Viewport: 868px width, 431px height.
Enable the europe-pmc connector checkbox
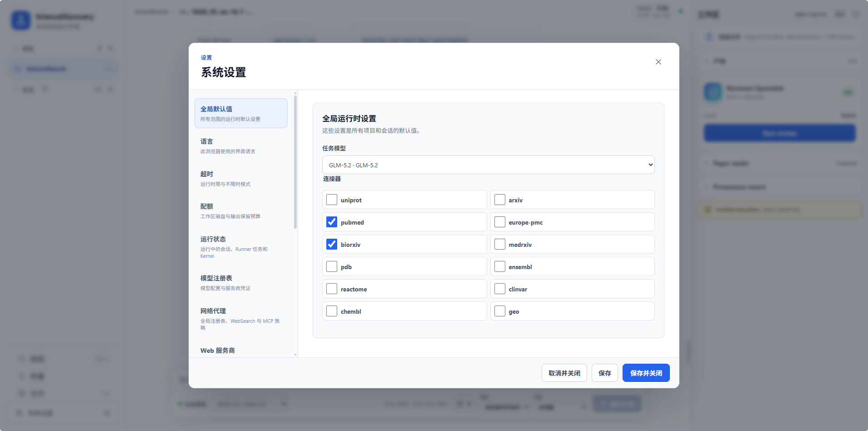(x=500, y=222)
